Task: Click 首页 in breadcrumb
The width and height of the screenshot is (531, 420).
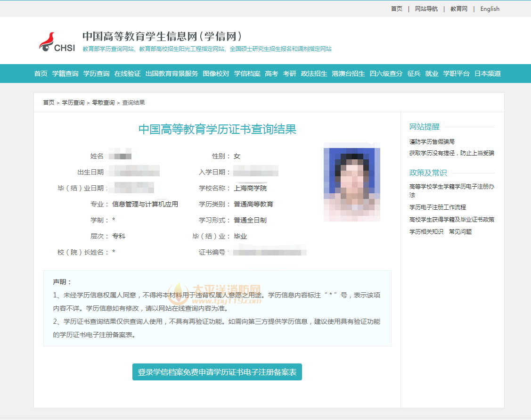Action: (49, 103)
